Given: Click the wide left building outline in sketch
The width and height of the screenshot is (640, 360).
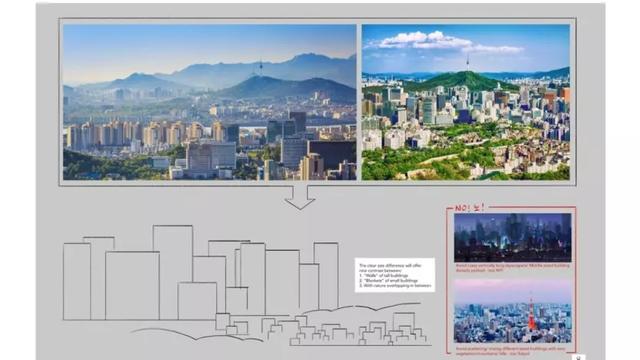Looking at the screenshot, I should (x=132, y=286).
